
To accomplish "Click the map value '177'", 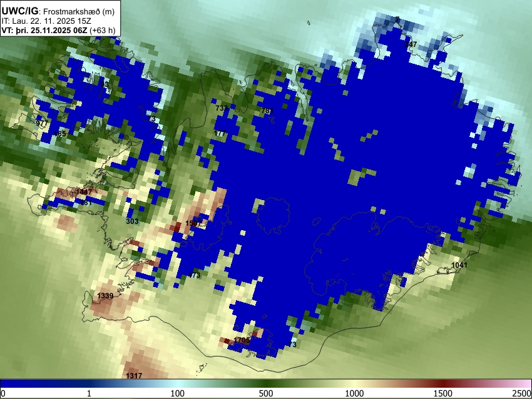I will [x=220, y=133].
